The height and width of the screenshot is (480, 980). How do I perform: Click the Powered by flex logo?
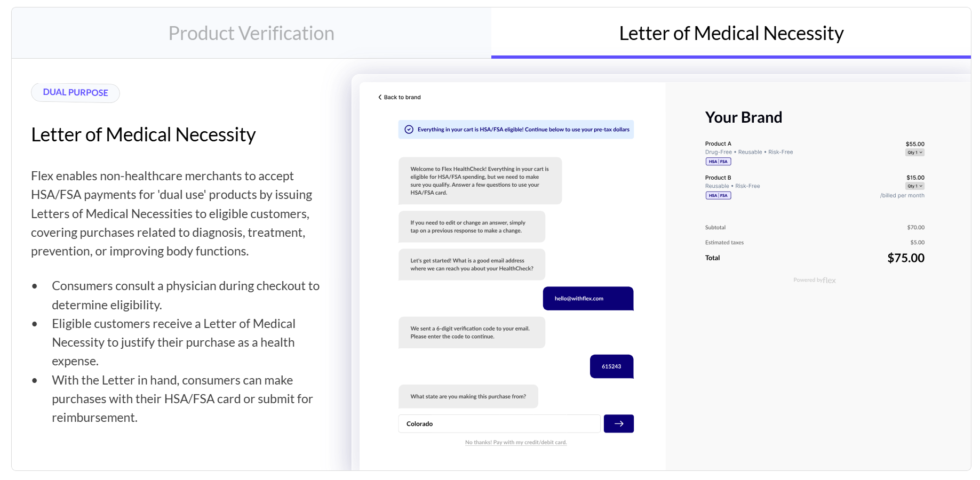(814, 280)
